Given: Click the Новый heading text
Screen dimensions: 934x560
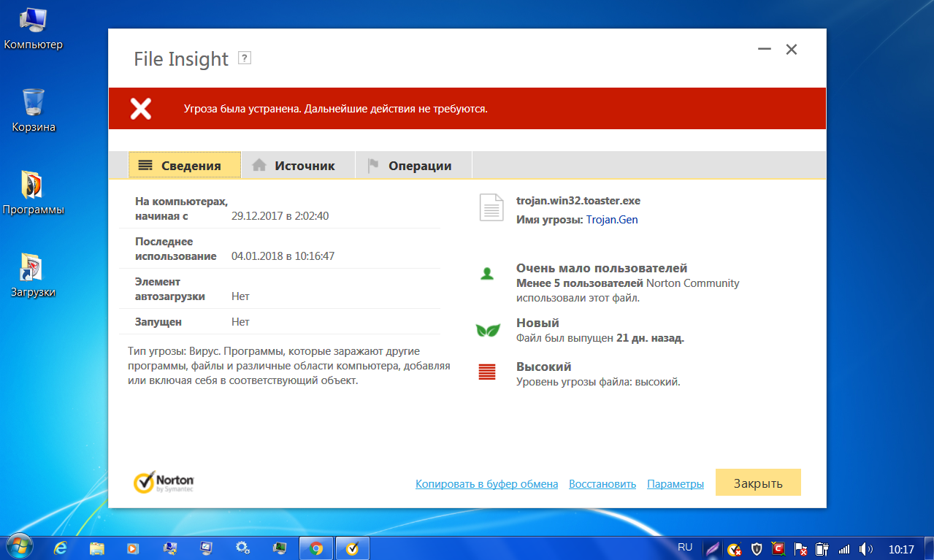Looking at the screenshot, I should click(x=537, y=323).
